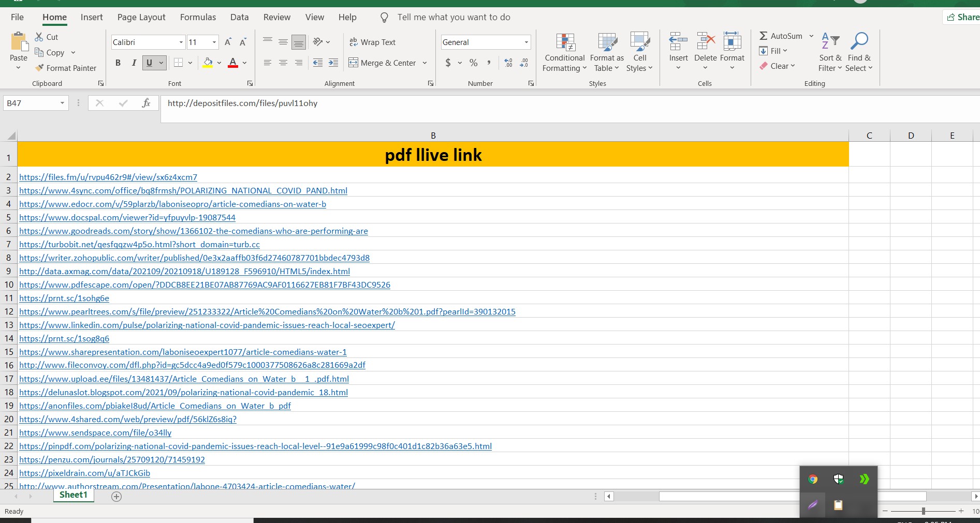Viewport: 980px width, 523px height.
Task: Open the goodreads.com story link
Action: (193, 231)
